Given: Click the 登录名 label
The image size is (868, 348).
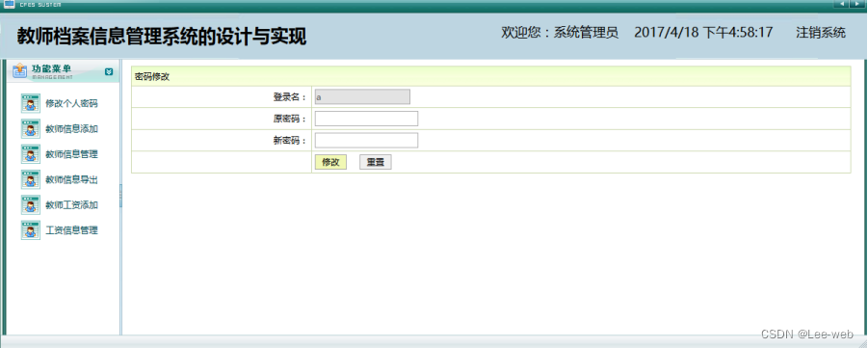Looking at the screenshot, I should pos(290,97).
